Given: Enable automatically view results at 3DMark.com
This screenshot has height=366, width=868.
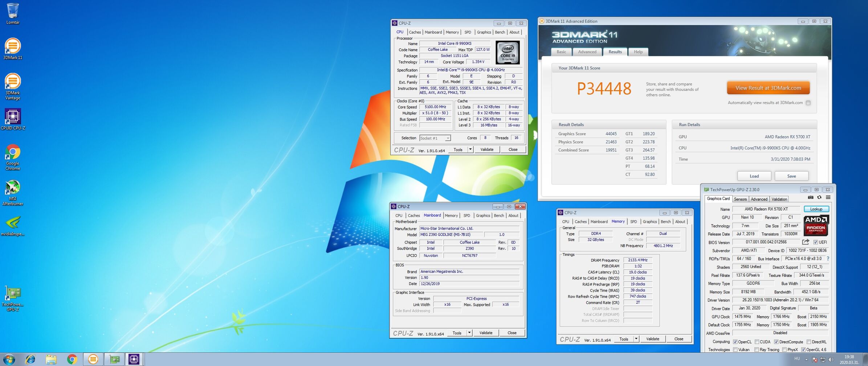Looking at the screenshot, I should 808,103.
